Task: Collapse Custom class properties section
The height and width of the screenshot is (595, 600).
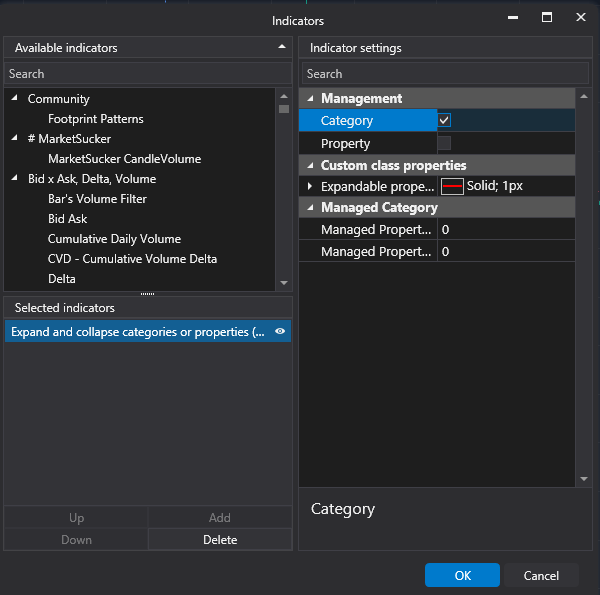Action: [310, 165]
